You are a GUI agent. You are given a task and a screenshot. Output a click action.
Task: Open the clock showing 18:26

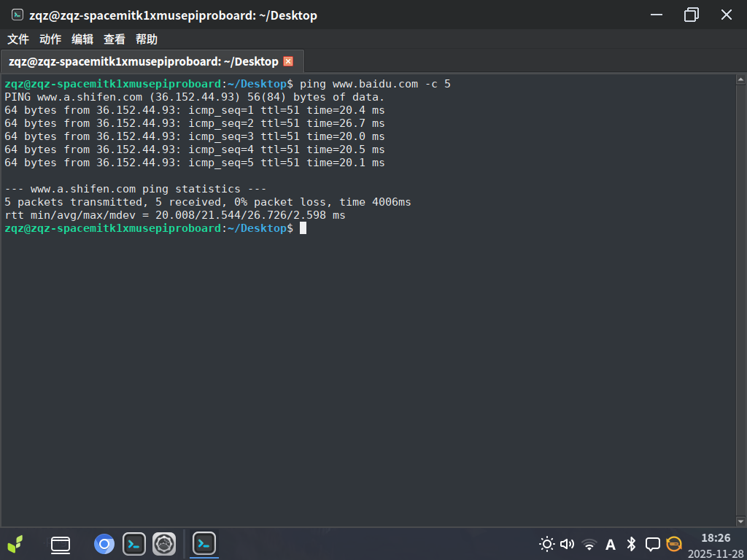point(716,538)
